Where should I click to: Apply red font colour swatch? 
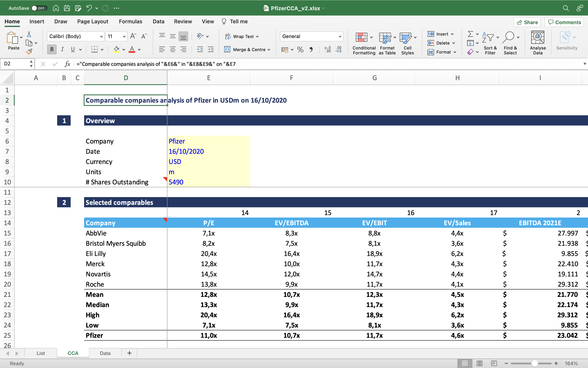(132, 50)
